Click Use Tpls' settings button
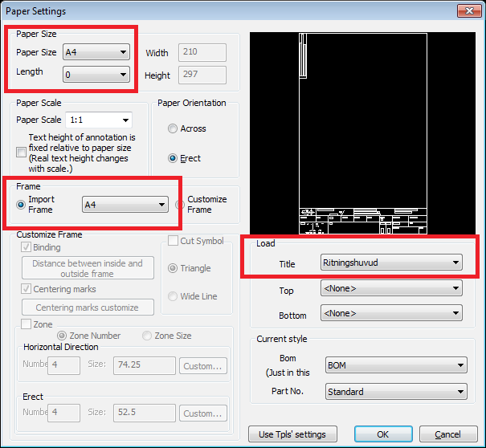486x448 pixels. tap(292, 434)
